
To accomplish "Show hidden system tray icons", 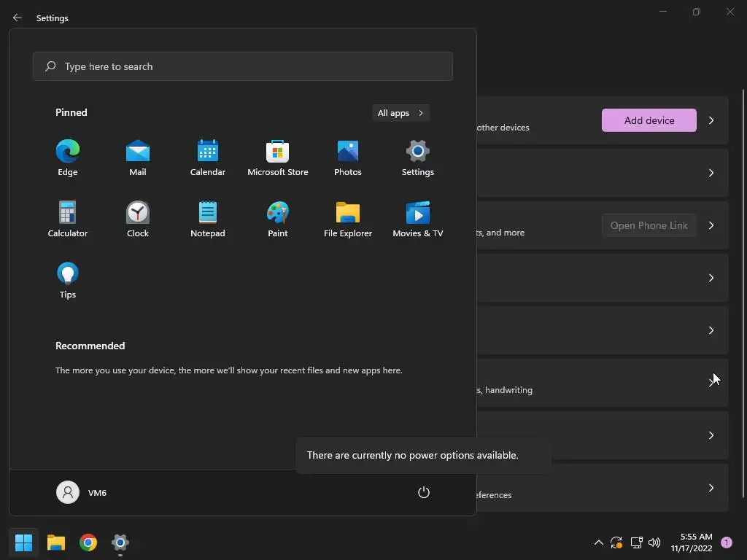I will point(599,542).
